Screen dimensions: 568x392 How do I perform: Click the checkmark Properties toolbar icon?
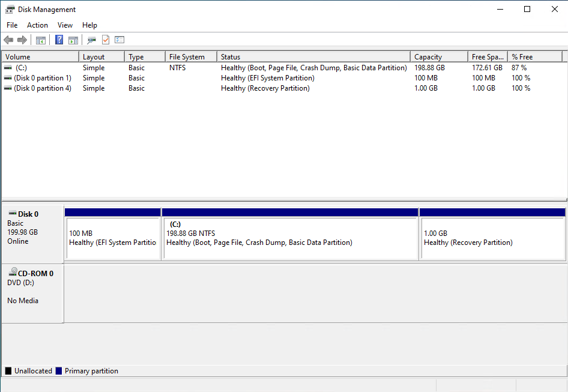pyautogui.click(x=106, y=40)
